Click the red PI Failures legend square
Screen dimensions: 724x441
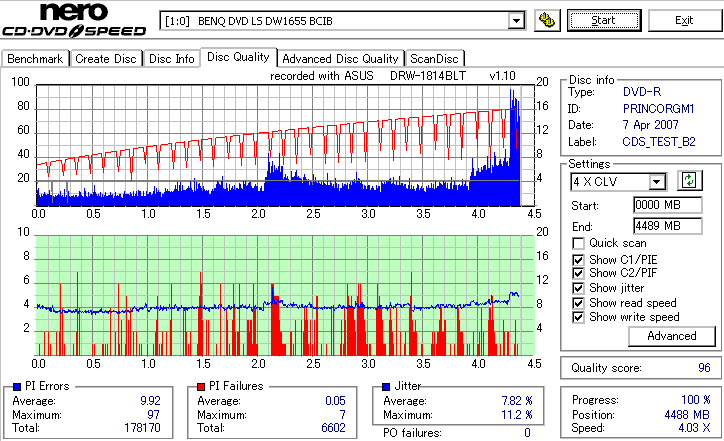pos(201,387)
